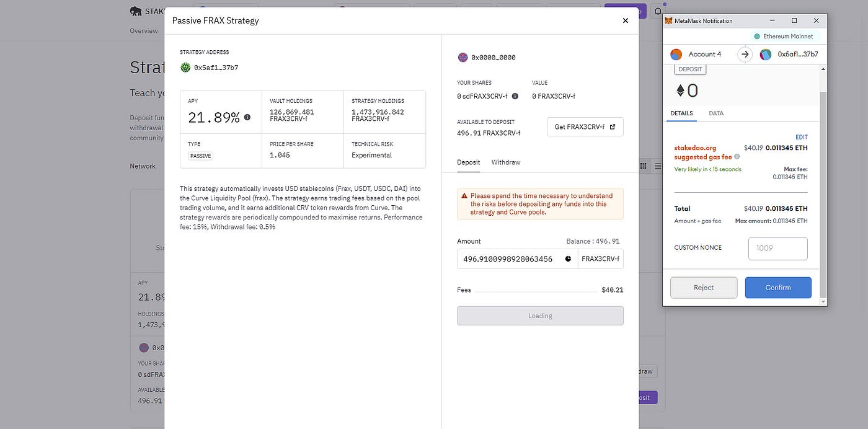The image size is (868, 429).
Task: Show info for sdFRAX3CRV-f shares
Action: [515, 96]
